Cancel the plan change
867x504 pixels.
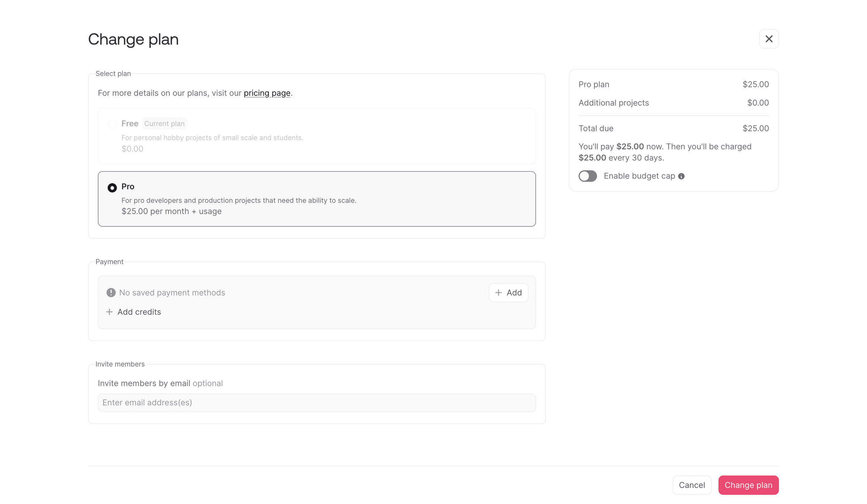click(692, 485)
